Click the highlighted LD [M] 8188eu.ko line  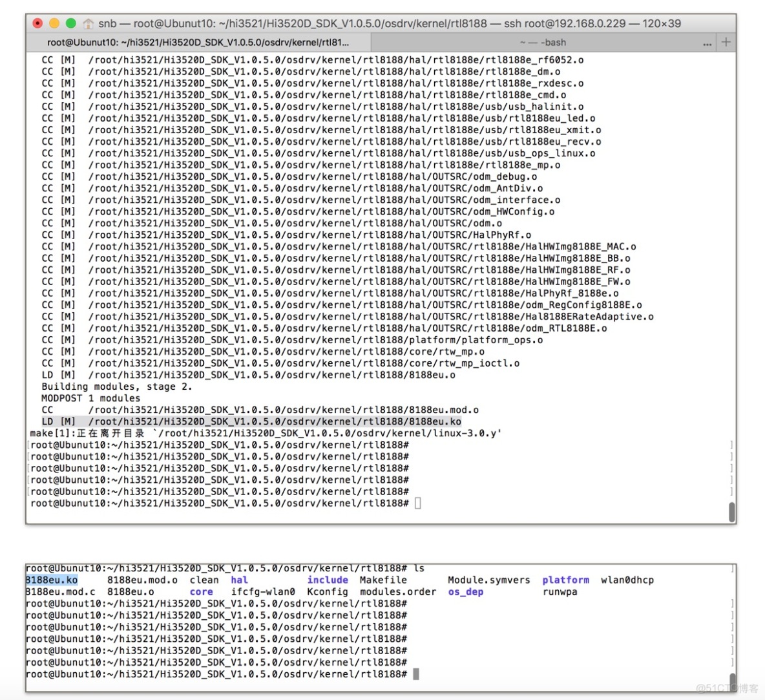251,421
